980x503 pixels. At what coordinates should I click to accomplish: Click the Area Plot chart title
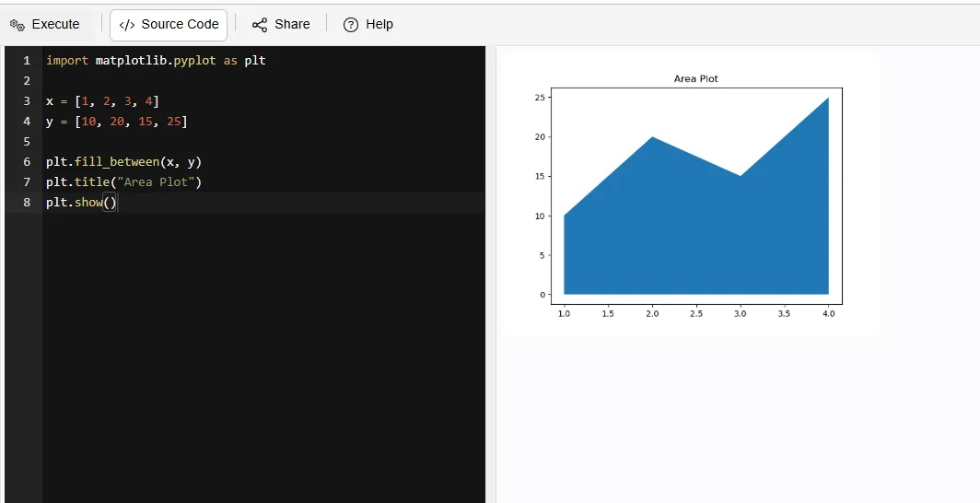695,78
